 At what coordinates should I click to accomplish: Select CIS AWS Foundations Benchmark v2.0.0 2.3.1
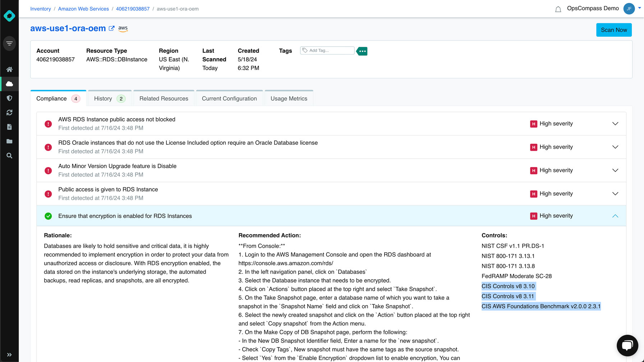[541, 306]
